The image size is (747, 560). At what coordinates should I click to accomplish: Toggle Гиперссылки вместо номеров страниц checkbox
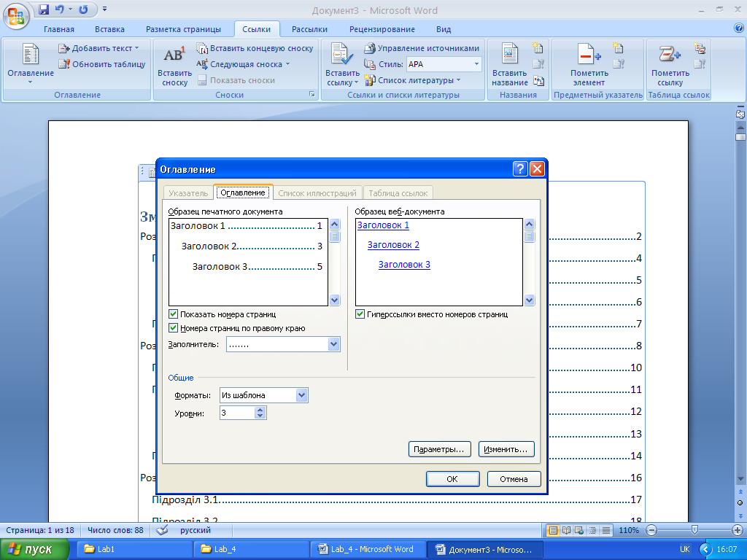360,314
